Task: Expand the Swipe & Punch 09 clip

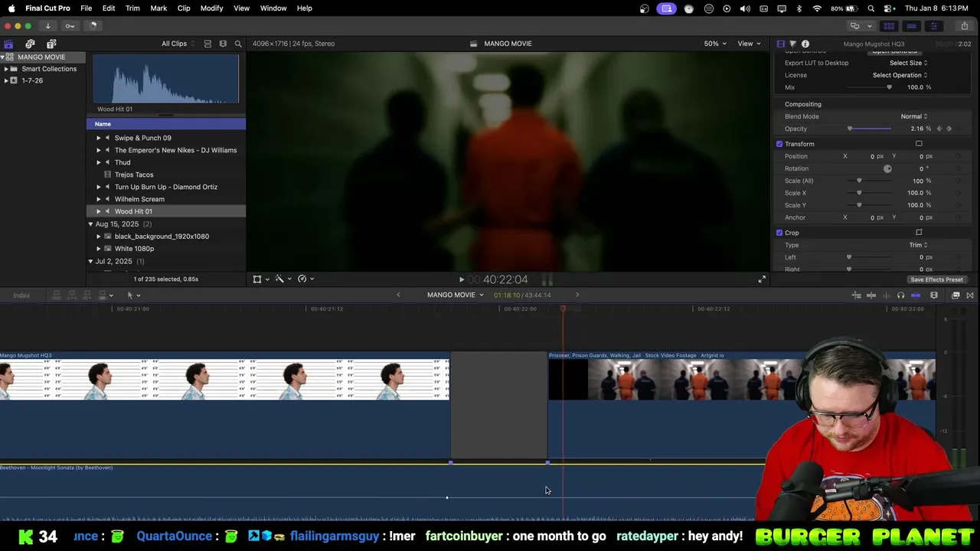Action: click(x=98, y=138)
